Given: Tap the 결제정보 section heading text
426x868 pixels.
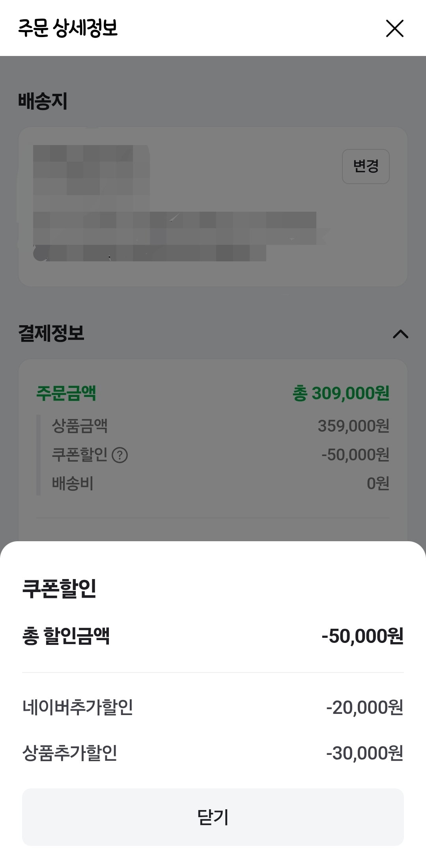Looking at the screenshot, I should click(x=51, y=333).
